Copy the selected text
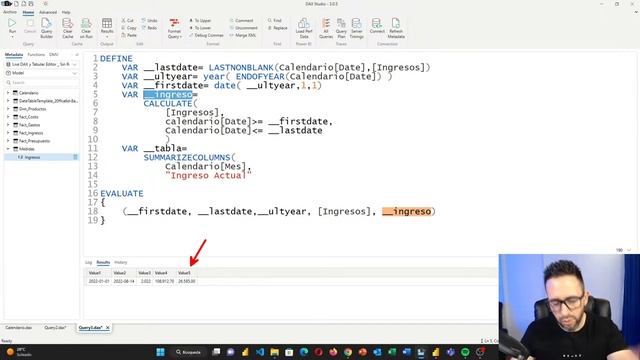Screen dimensions: 640x360 point(129,28)
